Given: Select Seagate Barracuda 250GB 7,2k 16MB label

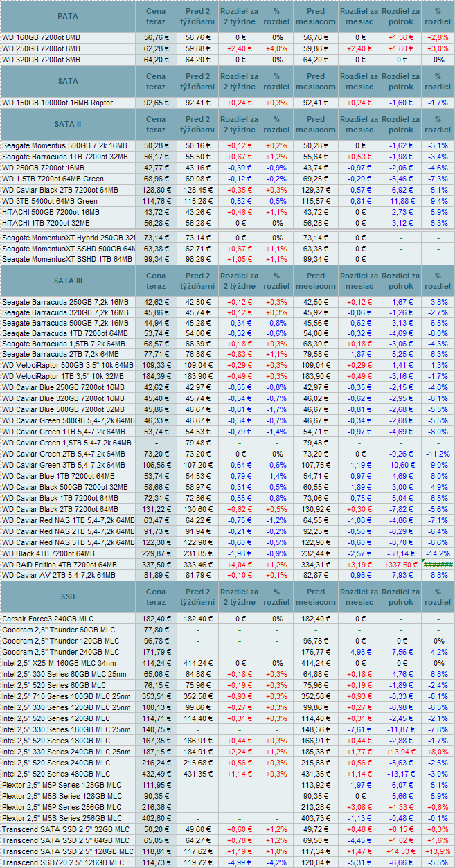Looking at the screenshot, I should click(x=65, y=302).
